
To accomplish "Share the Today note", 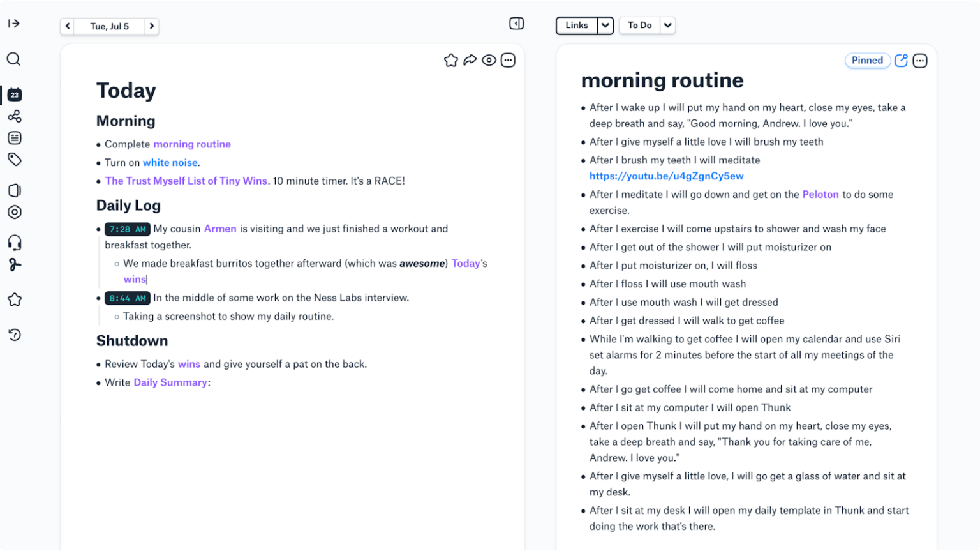I will coord(470,59).
